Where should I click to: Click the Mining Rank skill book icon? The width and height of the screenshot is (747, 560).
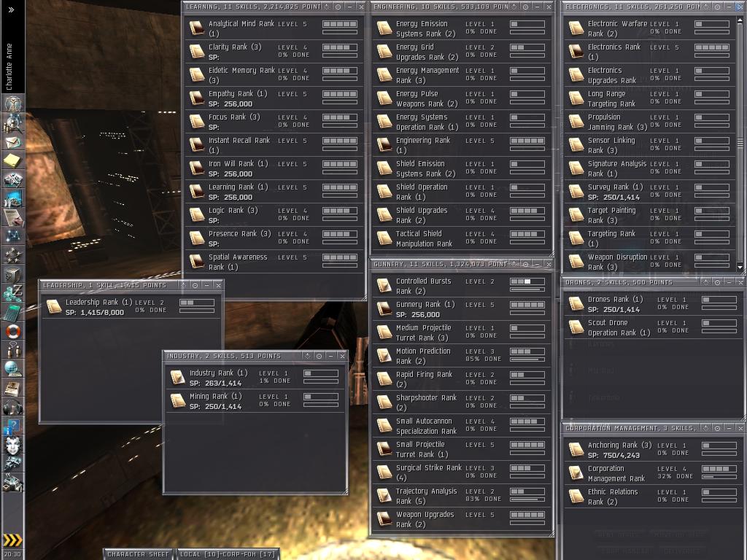[x=178, y=401]
